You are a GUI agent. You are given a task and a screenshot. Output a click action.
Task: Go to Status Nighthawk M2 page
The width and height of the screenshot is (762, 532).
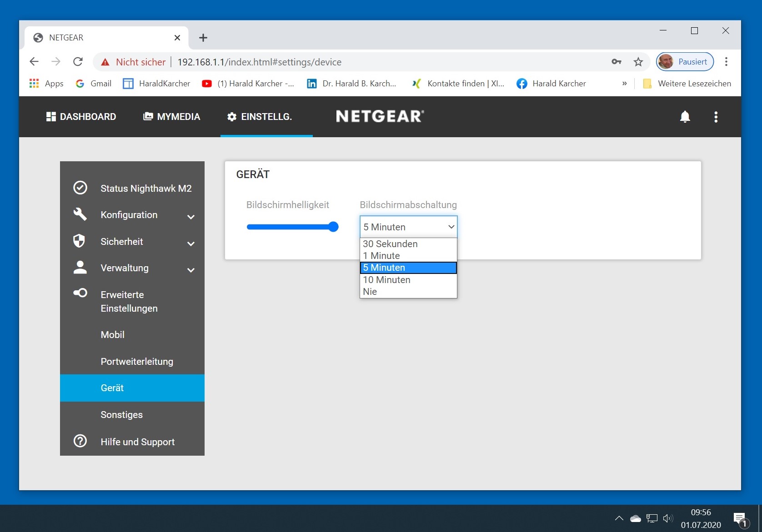point(145,189)
